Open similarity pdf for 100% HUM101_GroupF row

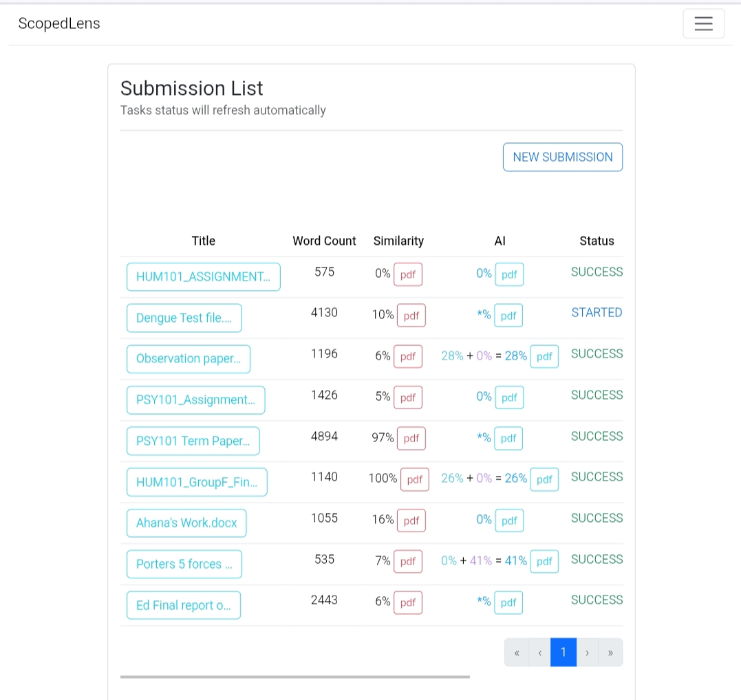point(415,479)
